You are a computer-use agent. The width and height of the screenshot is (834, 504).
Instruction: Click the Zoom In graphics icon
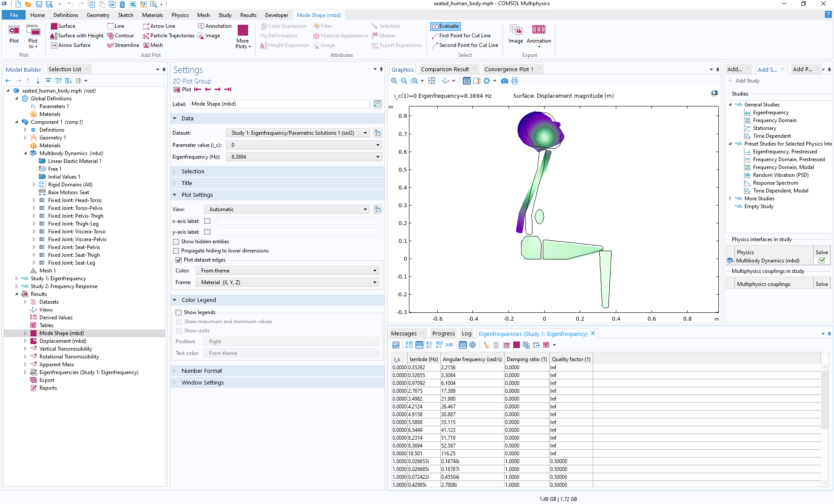click(394, 81)
